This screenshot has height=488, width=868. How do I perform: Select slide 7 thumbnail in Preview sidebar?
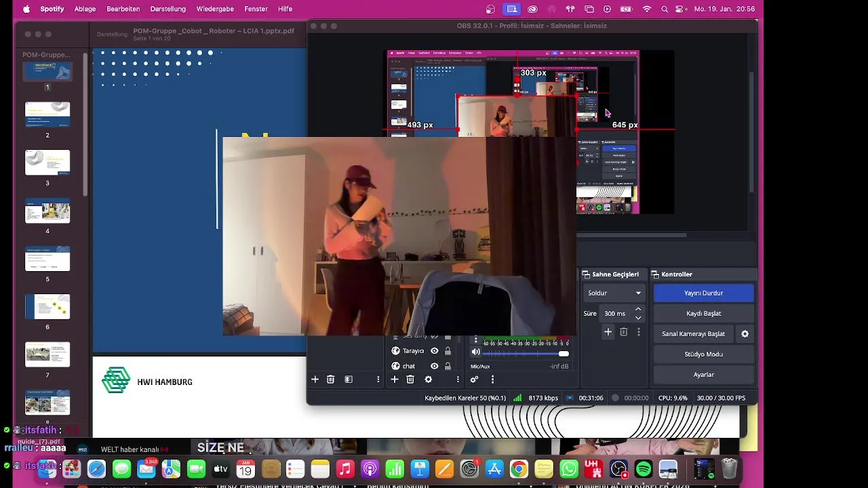47,354
